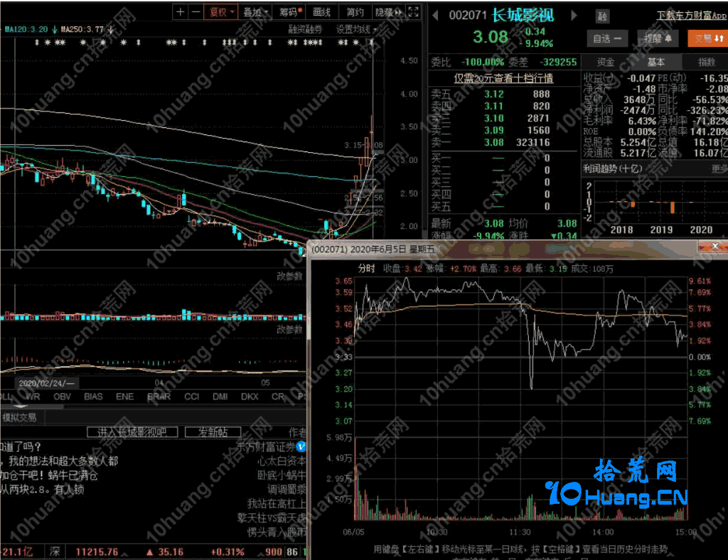Viewport: 728px width, 560px height.
Task: Select ENE indicator tab
Action: coord(124,397)
